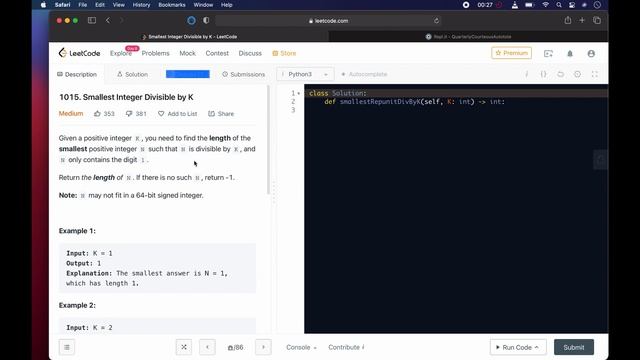Toggle the Autocomplete option
This screenshot has height=360, width=640.
364,74
